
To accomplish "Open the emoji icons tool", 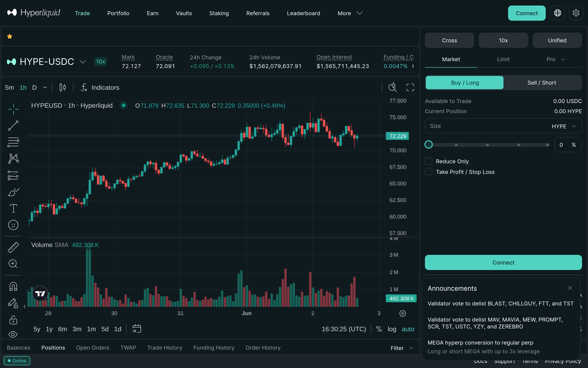I will pyautogui.click(x=13, y=225).
